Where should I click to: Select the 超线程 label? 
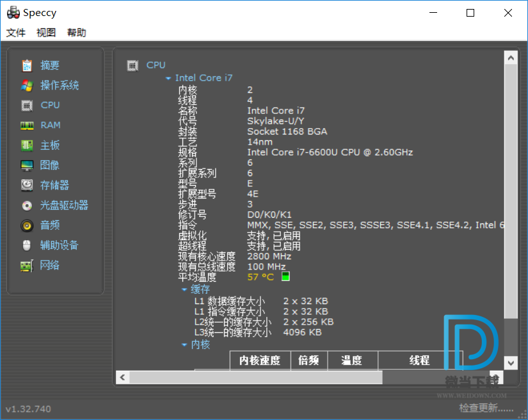point(192,246)
